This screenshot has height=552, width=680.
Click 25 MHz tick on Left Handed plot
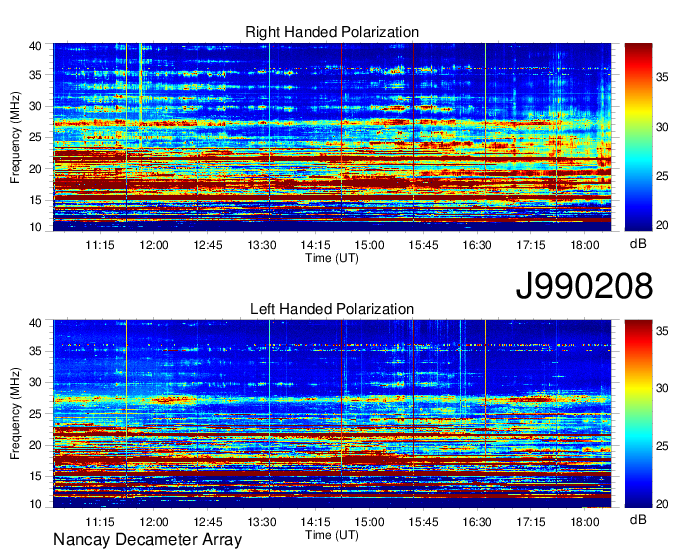coord(35,414)
